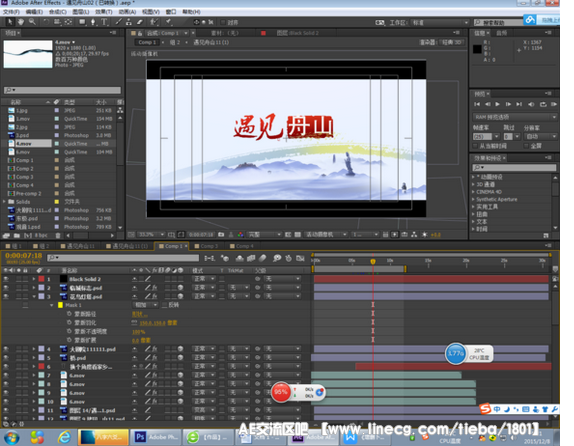Select the Eraser tool
574x446 pixels.
click(x=139, y=22)
